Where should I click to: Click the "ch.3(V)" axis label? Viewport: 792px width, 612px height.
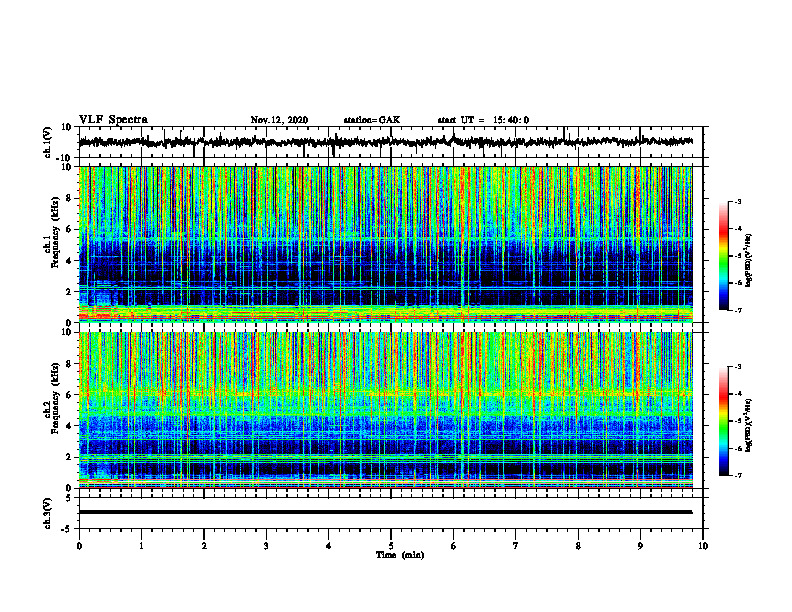coord(47,514)
